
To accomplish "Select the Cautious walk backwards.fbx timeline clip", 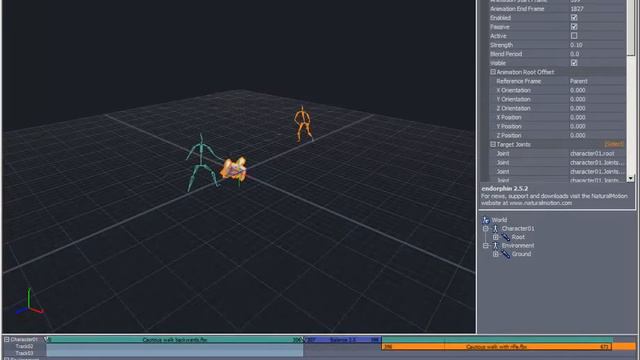I will [175, 340].
